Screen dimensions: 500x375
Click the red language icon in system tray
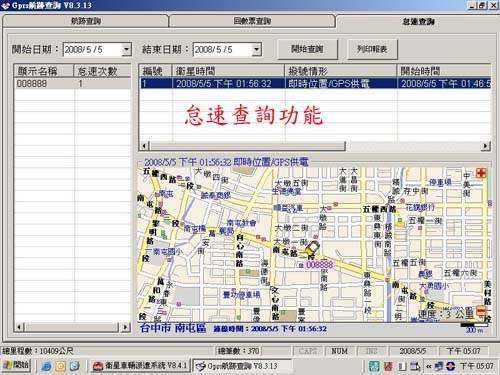click(x=388, y=366)
